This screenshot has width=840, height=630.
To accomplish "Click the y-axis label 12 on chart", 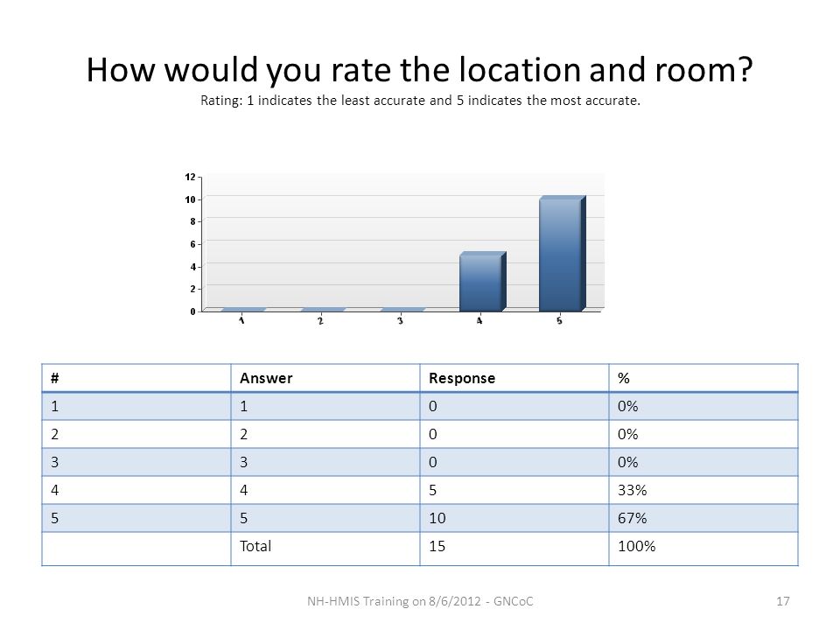I will coord(190,177).
